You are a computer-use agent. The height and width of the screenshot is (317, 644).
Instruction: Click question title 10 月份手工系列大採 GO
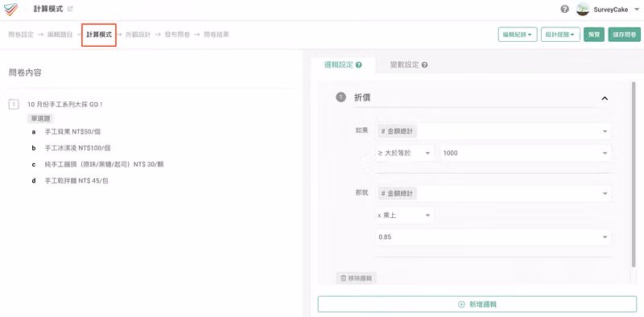pyautogui.click(x=65, y=105)
